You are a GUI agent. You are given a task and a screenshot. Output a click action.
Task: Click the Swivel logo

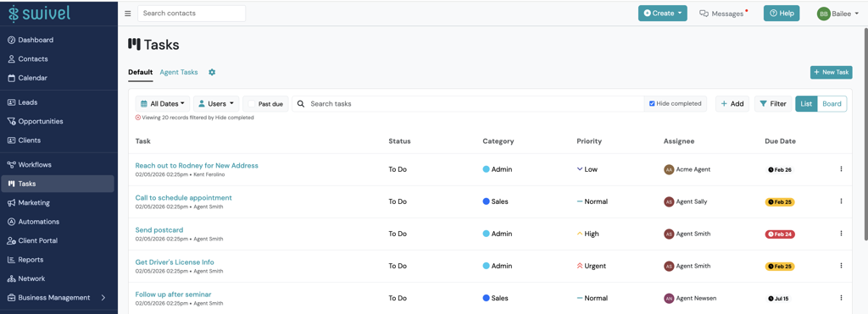39,13
